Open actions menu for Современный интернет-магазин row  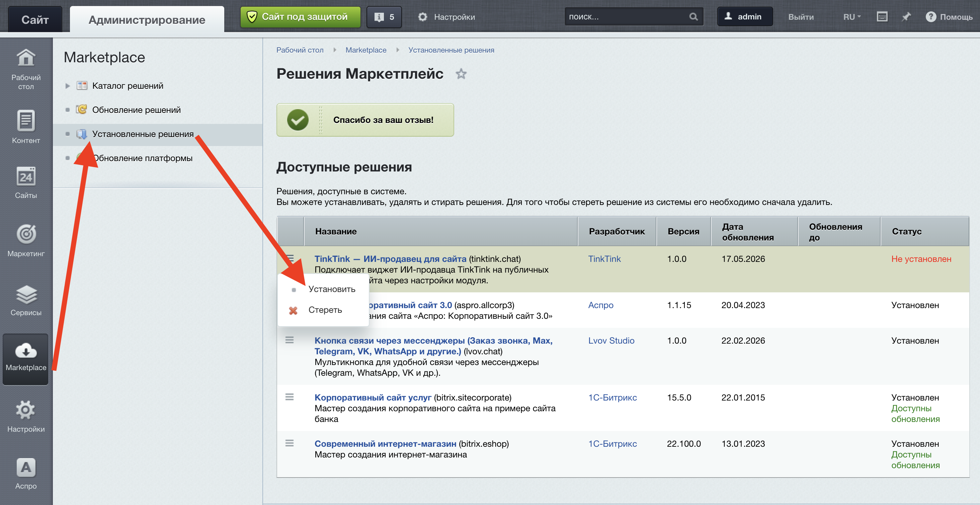pos(290,443)
